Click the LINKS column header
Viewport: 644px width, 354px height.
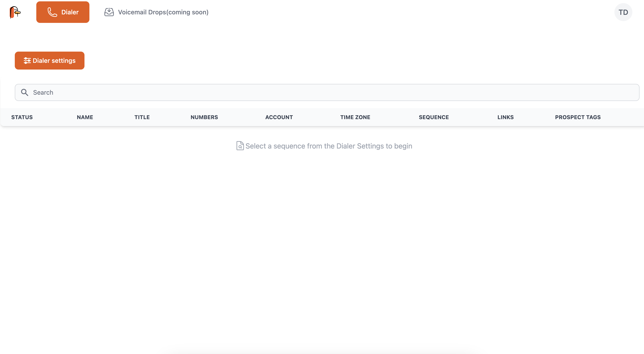pos(505,117)
